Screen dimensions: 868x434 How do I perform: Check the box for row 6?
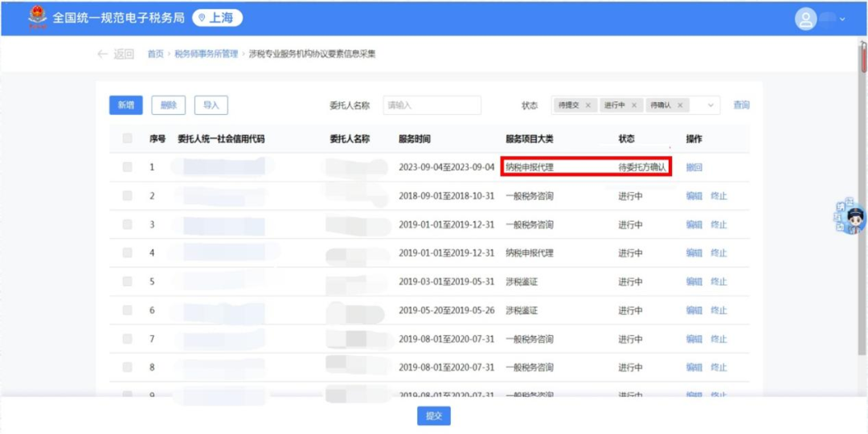point(127,310)
